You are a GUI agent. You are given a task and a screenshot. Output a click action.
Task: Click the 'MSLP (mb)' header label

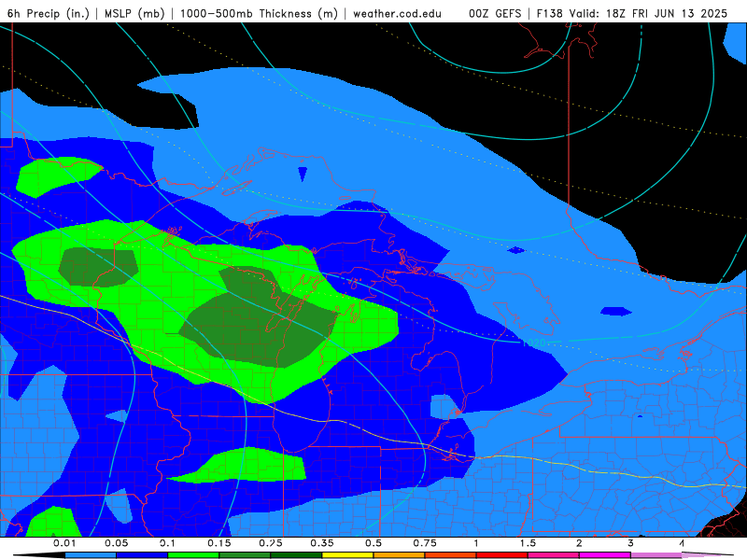(134, 13)
